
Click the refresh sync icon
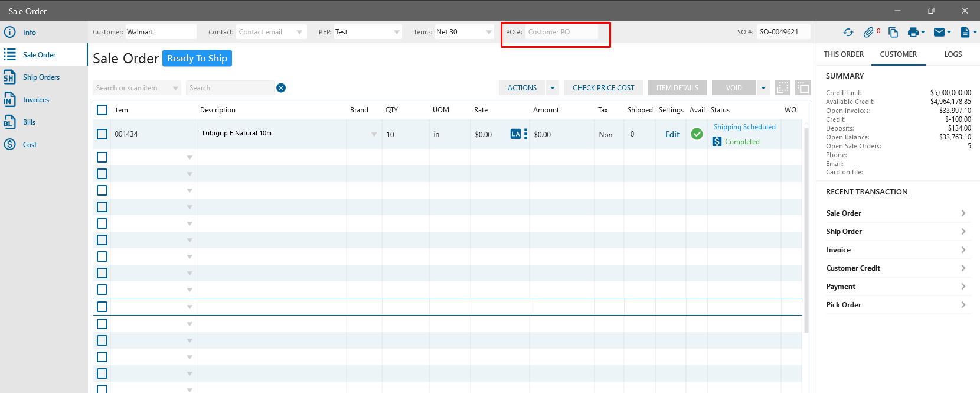pos(848,33)
